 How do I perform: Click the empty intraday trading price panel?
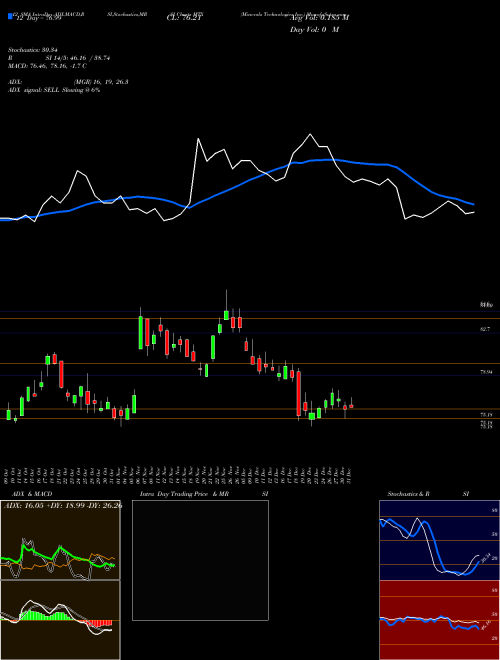click(x=200, y=560)
